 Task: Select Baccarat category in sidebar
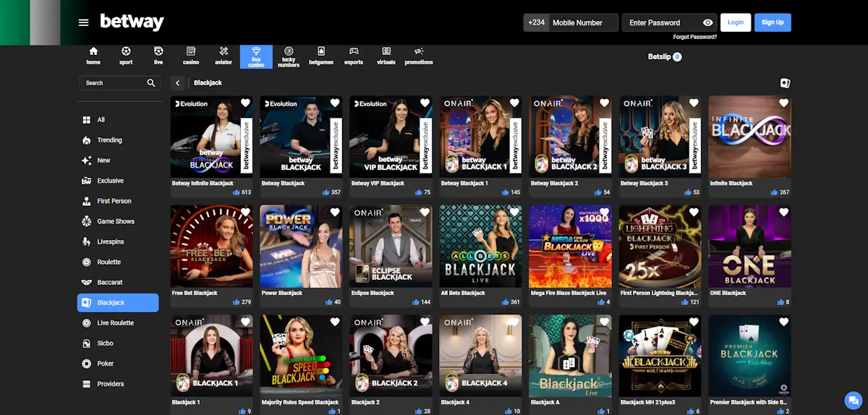click(118, 282)
